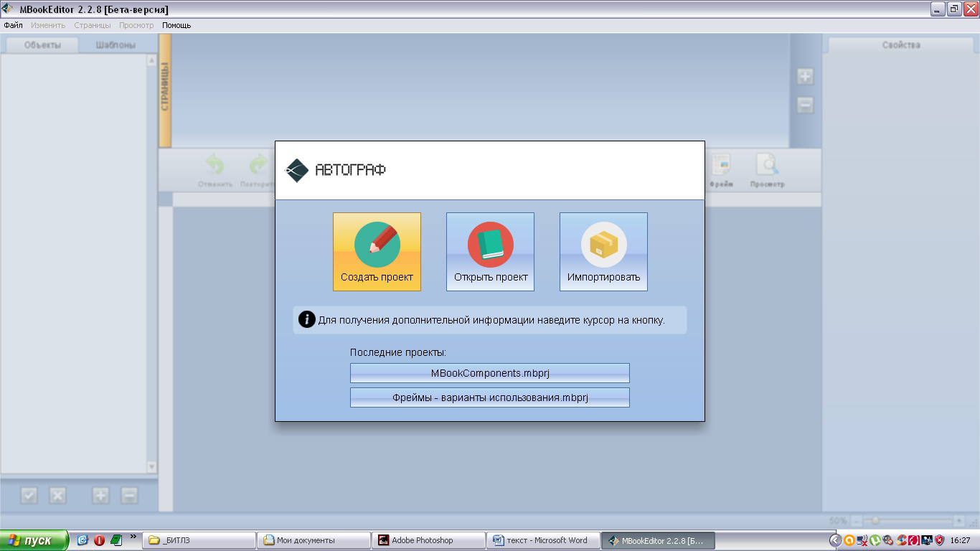Image resolution: width=980 pixels, height=551 pixels.
Task: Click zoom-in plus beside the zoom slider
Action: coord(959,521)
